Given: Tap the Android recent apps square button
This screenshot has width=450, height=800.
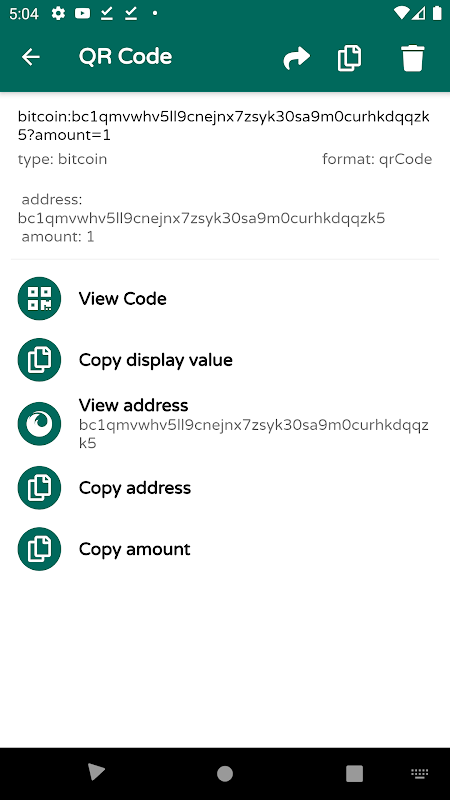Looking at the screenshot, I should (x=354, y=773).
